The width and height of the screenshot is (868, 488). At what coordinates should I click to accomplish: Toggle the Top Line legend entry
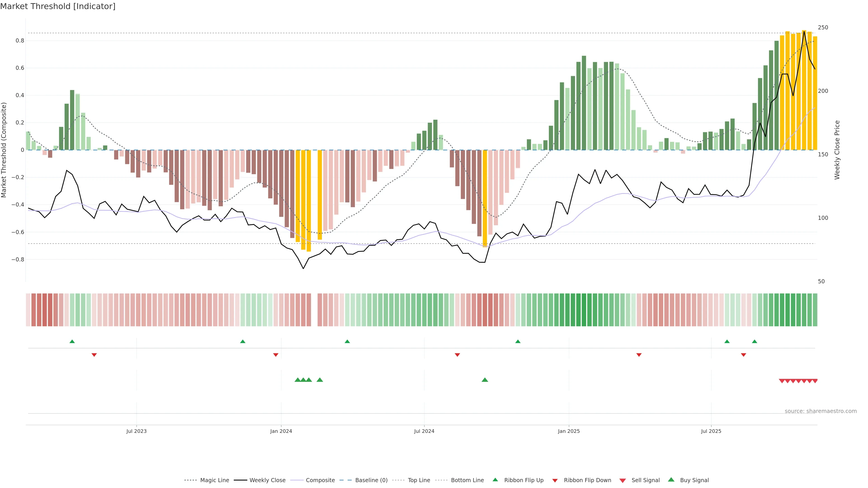click(x=419, y=480)
